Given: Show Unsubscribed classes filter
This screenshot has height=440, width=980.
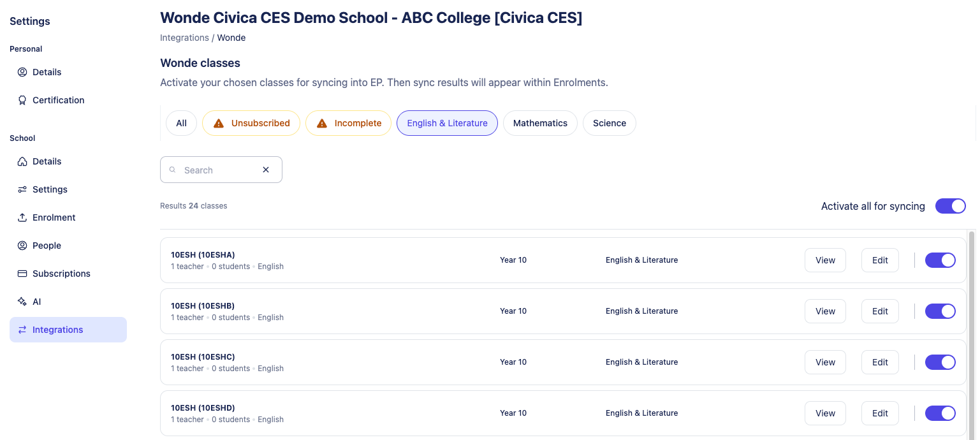Looking at the screenshot, I should 251,123.
